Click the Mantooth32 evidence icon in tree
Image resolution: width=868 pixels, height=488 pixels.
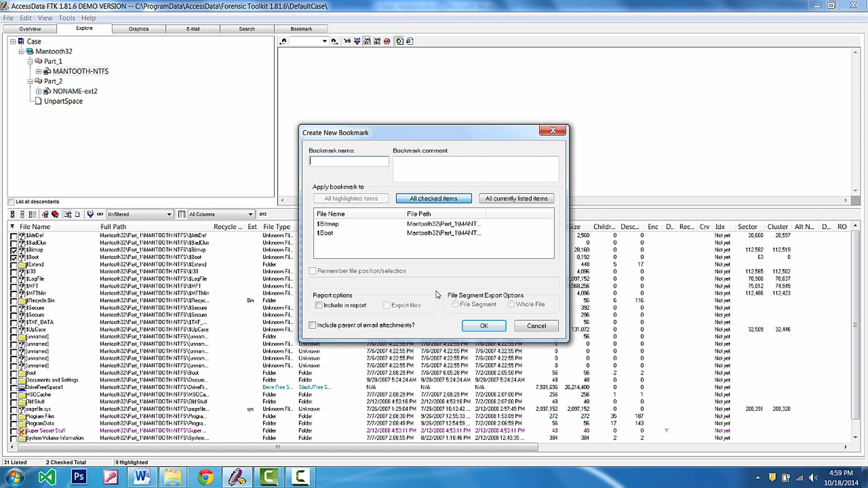tap(30, 51)
